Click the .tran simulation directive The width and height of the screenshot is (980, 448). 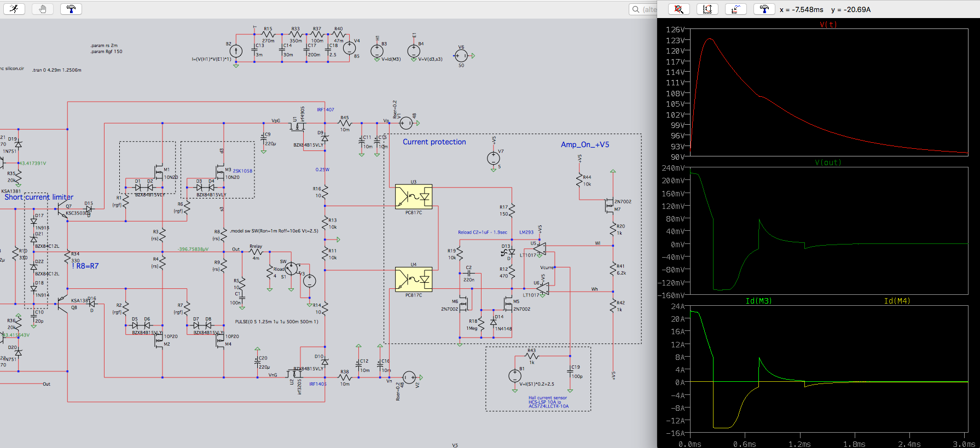(56, 70)
